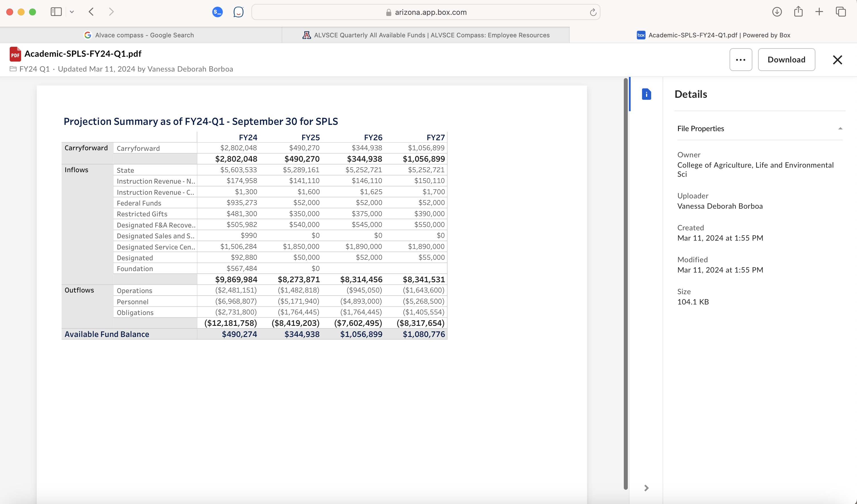Switch to Alvace compass Google Search tab
This screenshot has height=504, width=857.
point(141,35)
